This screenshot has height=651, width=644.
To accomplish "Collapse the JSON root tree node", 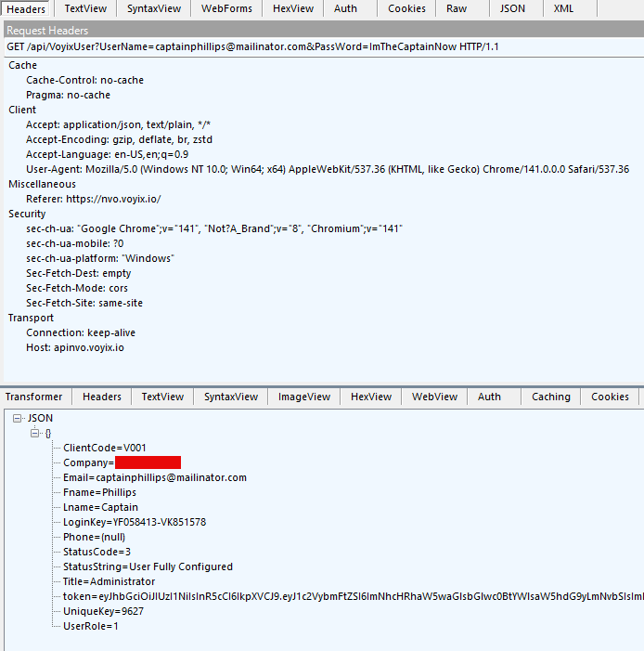I will (19, 419).
